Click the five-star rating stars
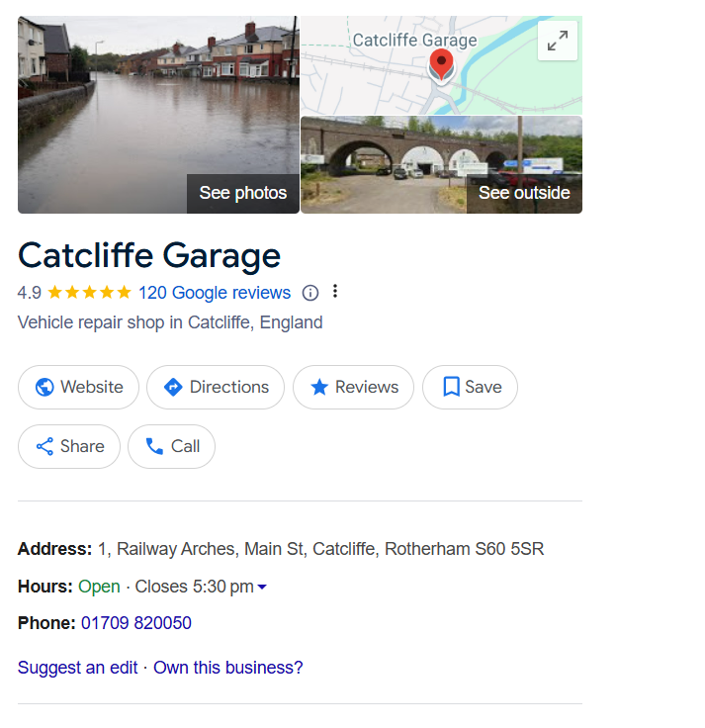 pyautogui.click(x=90, y=293)
